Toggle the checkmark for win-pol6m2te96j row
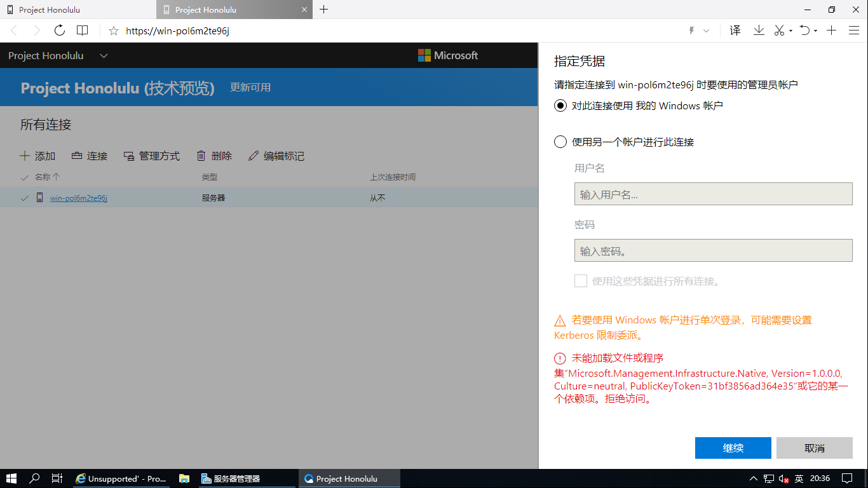This screenshot has height=488, width=868. point(25,198)
